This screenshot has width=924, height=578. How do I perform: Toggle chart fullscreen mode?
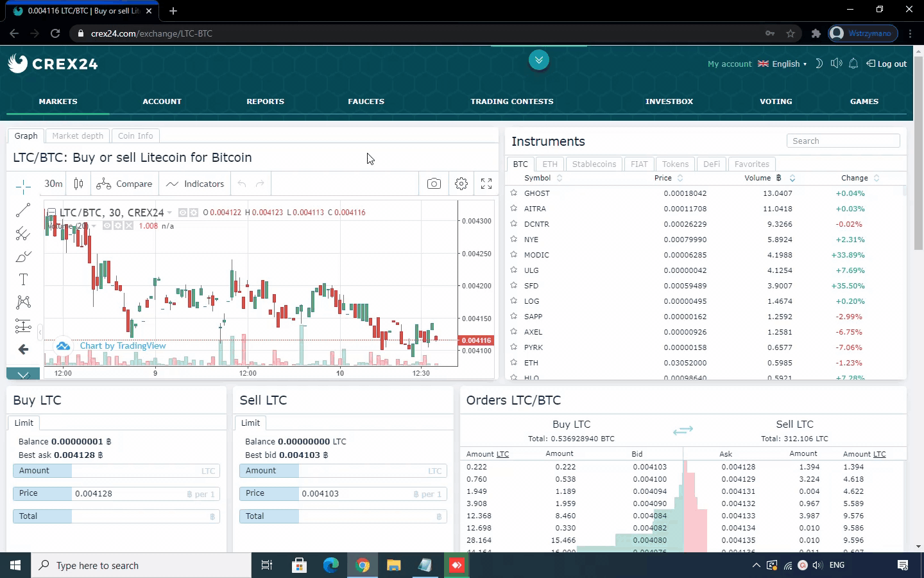[x=486, y=184]
